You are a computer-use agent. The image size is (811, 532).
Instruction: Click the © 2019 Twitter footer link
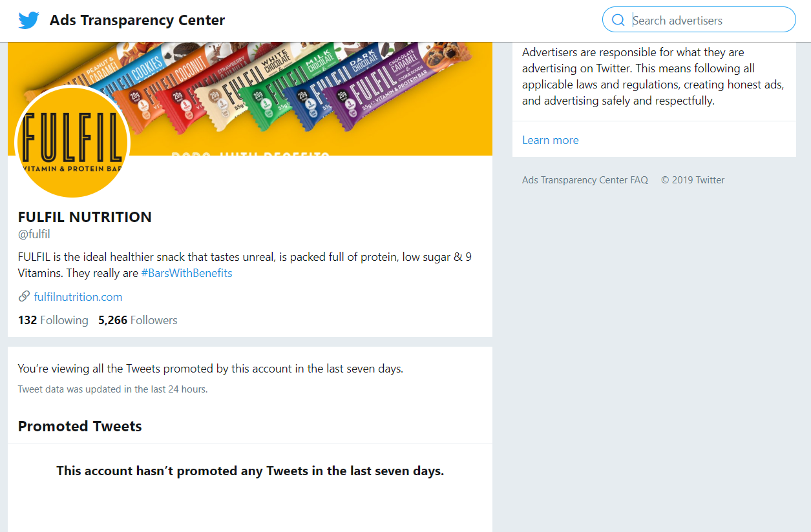pos(693,180)
